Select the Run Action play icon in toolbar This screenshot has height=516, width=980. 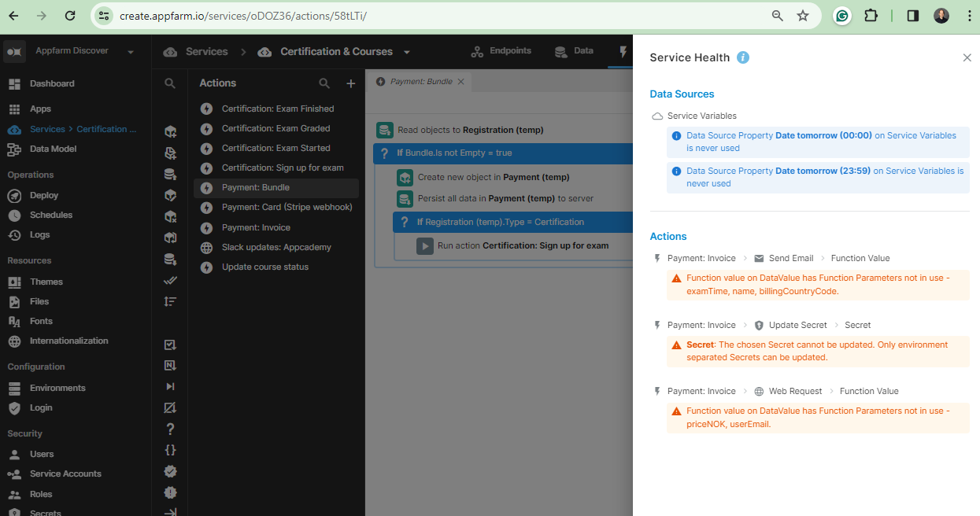tap(170, 386)
